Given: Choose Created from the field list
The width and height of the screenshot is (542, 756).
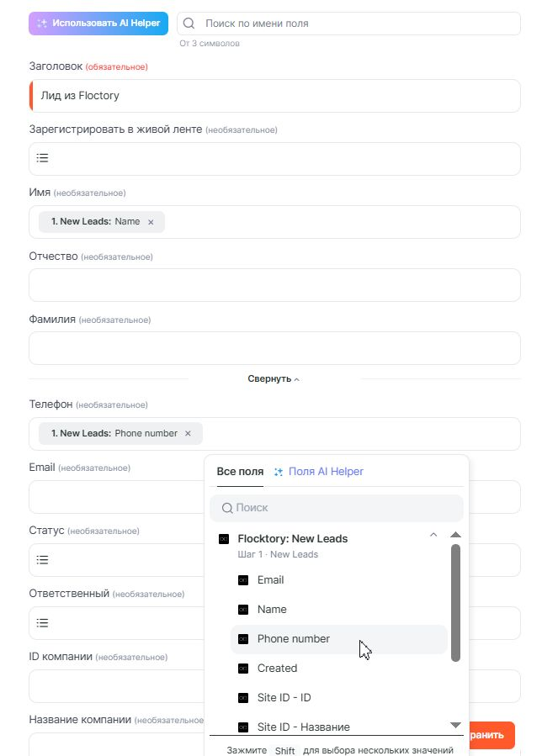Looking at the screenshot, I should (x=278, y=669).
